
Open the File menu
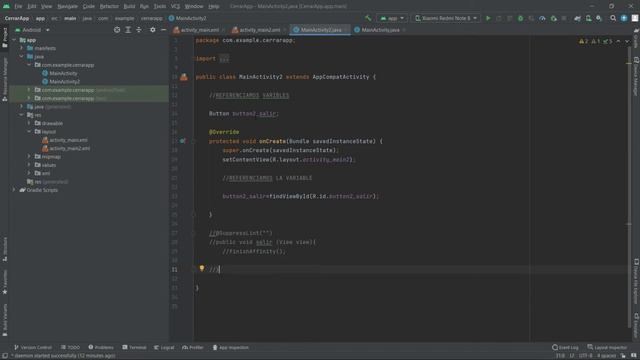point(18,6)
